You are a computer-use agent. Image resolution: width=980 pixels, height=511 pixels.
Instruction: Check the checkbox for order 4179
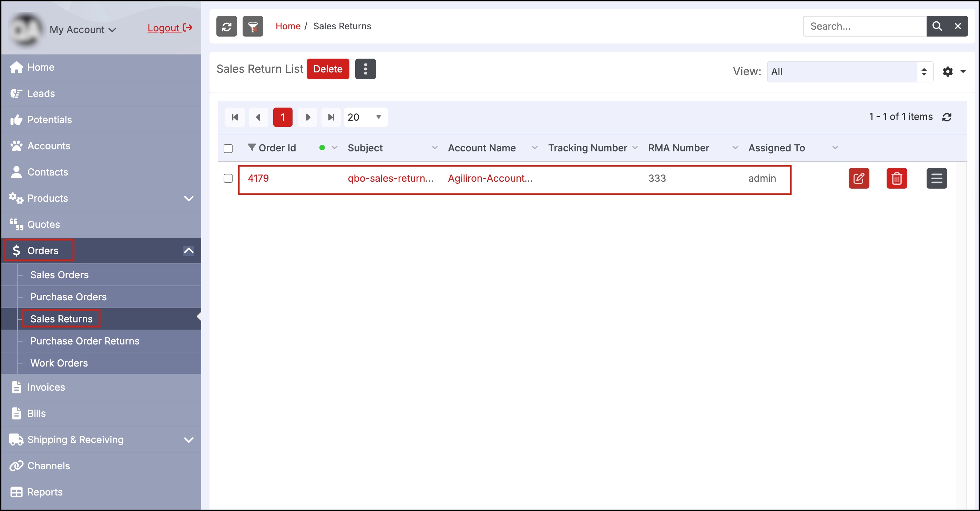click(228, 178)
